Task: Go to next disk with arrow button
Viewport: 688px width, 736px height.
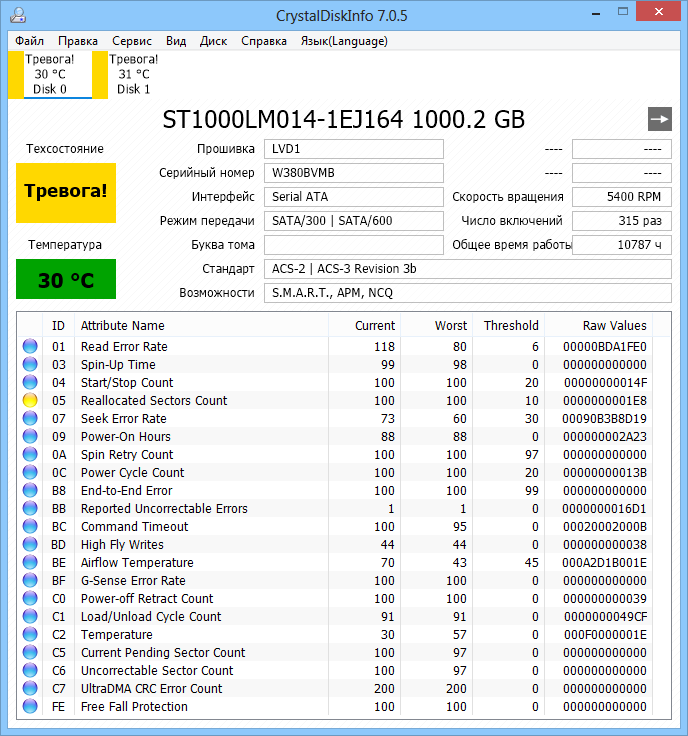Action: [x=659, y=119]
